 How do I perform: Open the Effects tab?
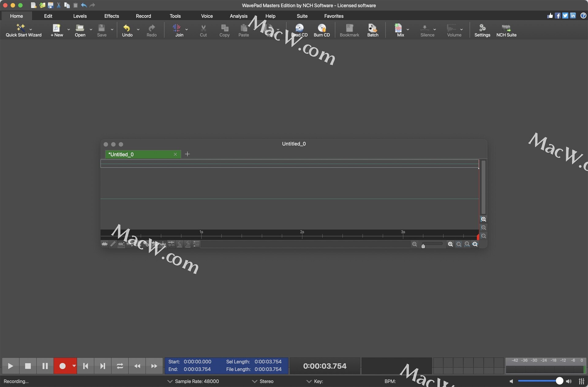click(111, 16)
